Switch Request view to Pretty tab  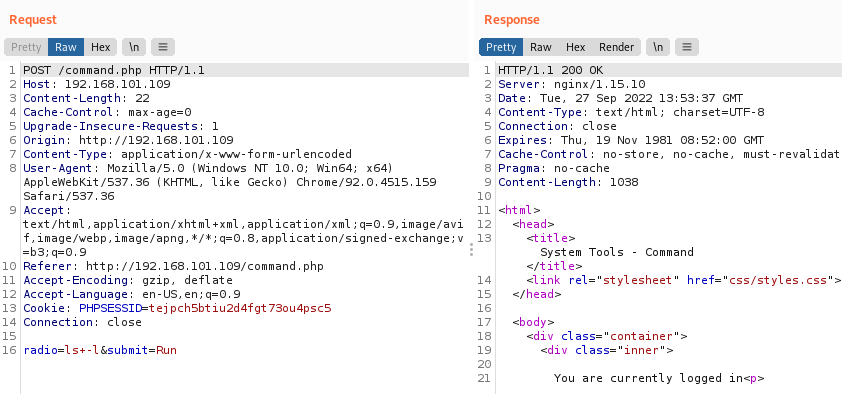coord(26,47)
